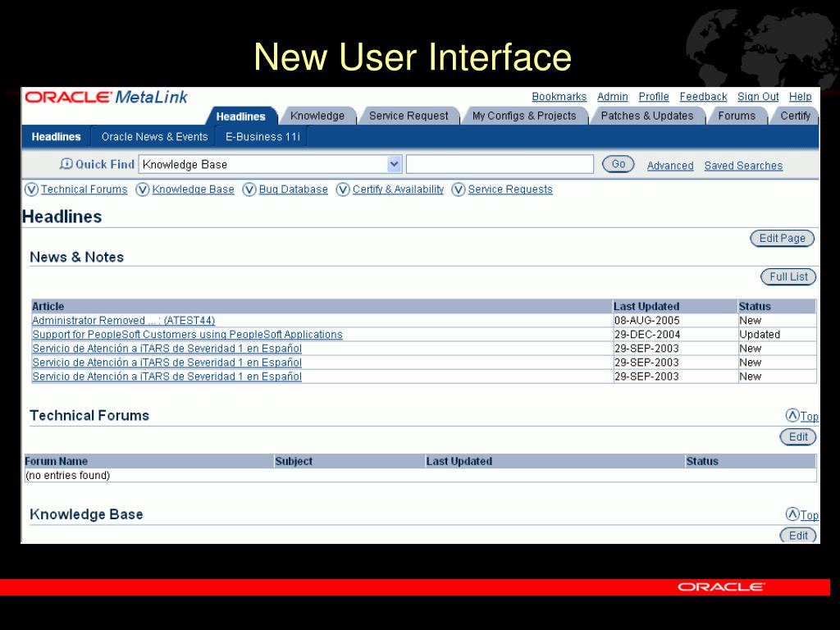Open the Forums tab
Viewport: 840px width, 630px height.
tap(737, 116)
